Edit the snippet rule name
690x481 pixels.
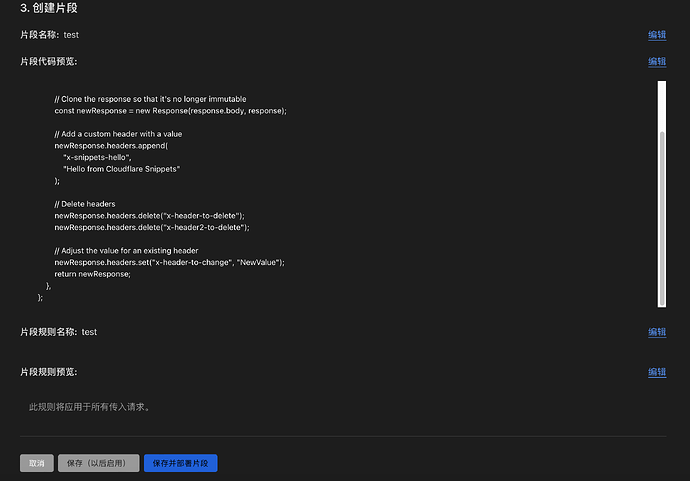(657, 332)
